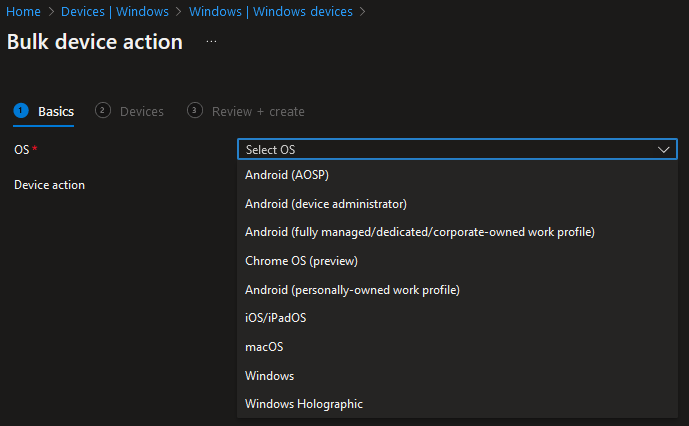Choose Android (personally-owned work profile) option
Screen dimensions: 689x426
click(x=457, y=290)
